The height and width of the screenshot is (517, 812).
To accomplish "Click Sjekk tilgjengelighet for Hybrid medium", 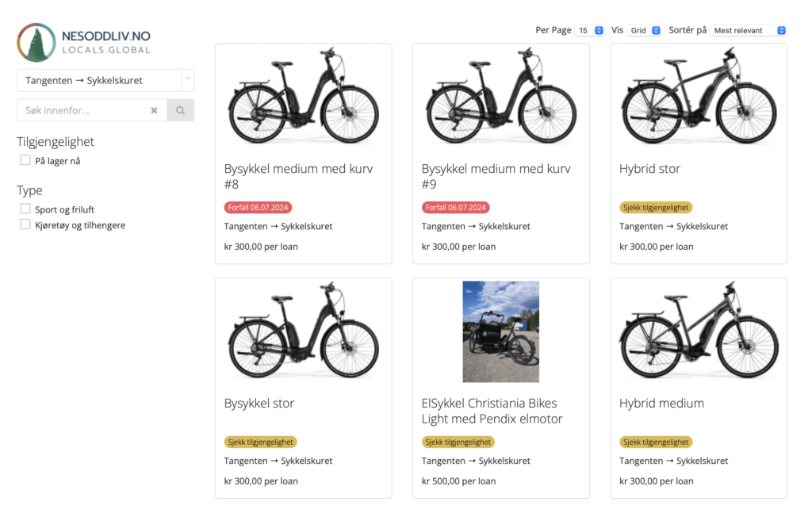I will click(x=656, y=442).
